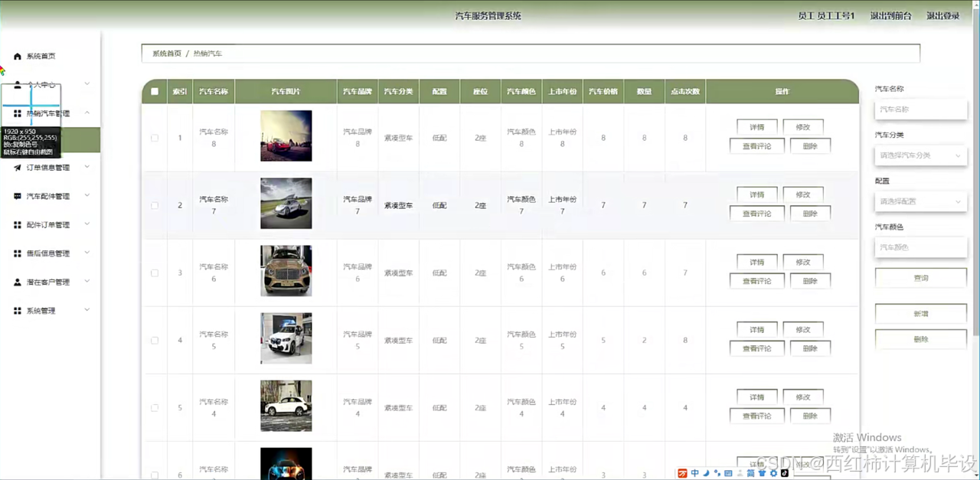This screenshot has height=480, width=980.
Task: Click the paper plane icon for 订单信息管理
Action: coord(18,168)
